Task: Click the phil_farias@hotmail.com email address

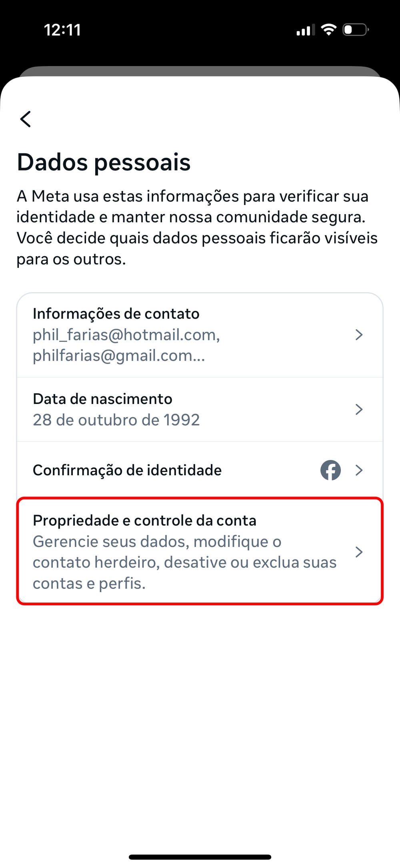Action: click(x=126, y=335)
